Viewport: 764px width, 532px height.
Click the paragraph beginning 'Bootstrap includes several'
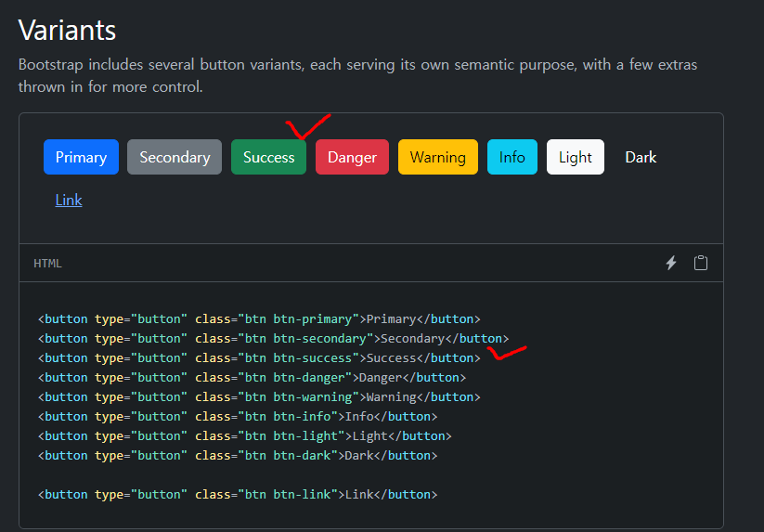click(x=357, y=75)
